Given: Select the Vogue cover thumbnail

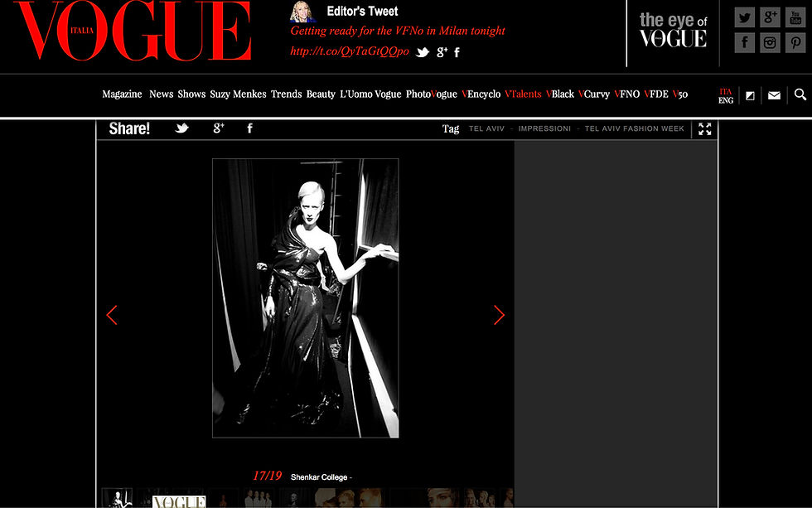Looking at the screenshot, I should [179, 501].
